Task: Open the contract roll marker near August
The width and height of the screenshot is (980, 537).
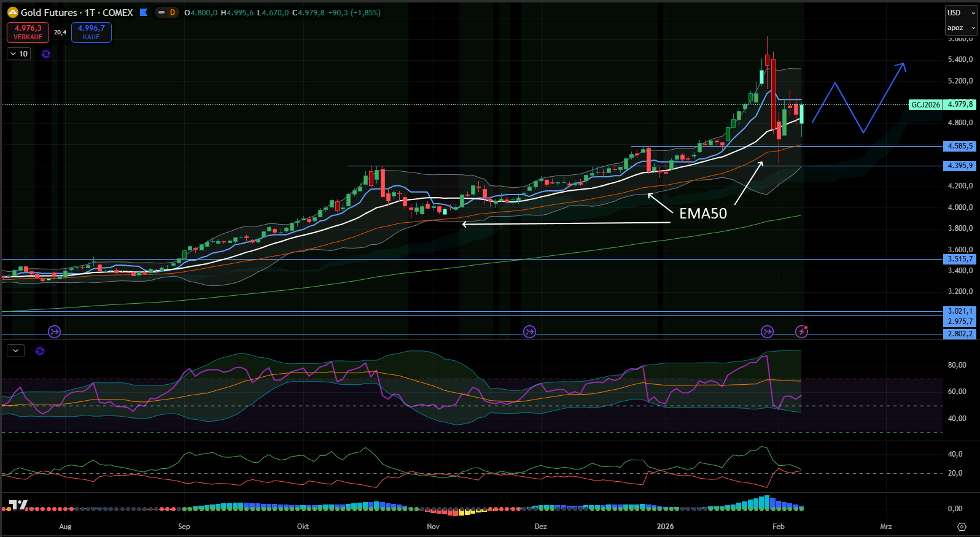Action: click(x=55, y=332)
